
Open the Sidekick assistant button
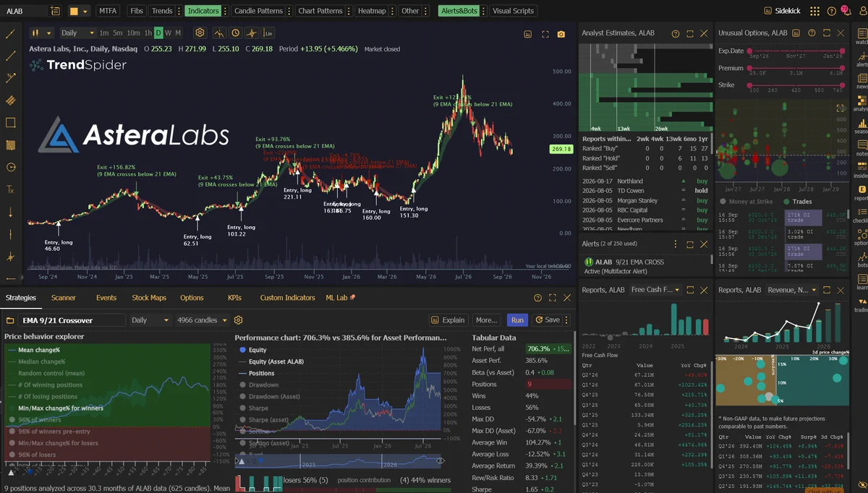point(783,11)
